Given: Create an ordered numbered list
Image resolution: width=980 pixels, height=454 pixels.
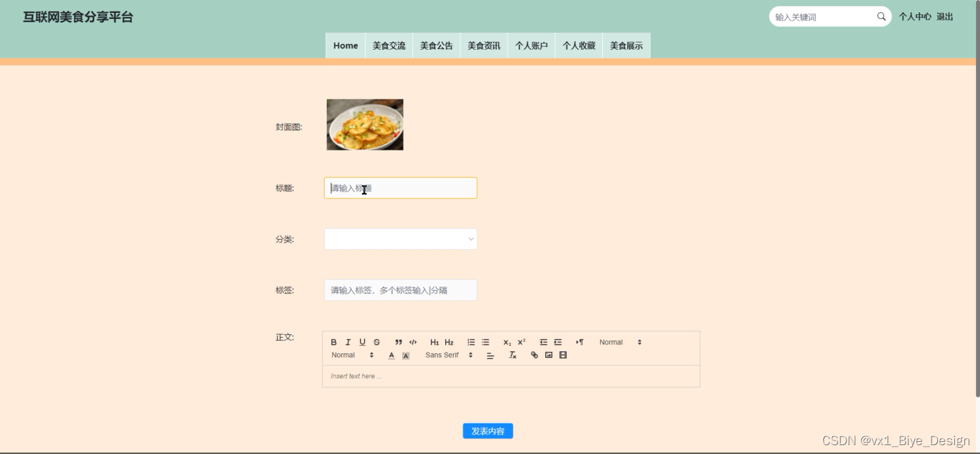Looking at the screenshot, I should 471,342.
